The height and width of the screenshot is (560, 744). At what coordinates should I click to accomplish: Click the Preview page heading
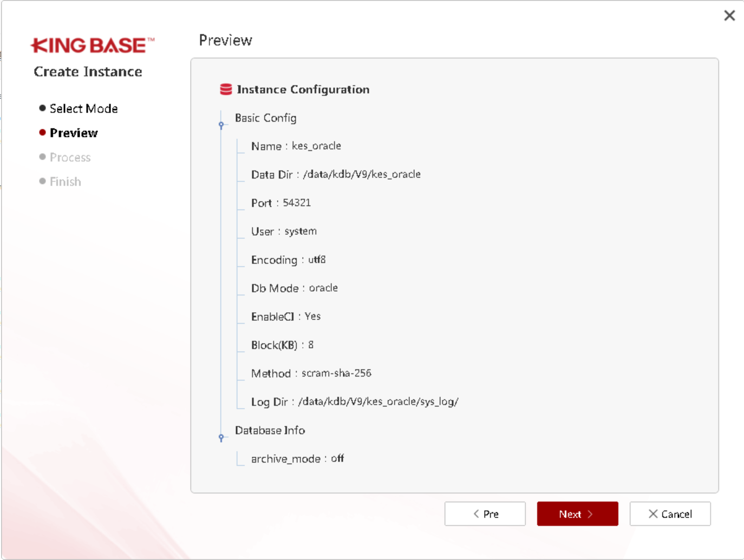(225, 40)
